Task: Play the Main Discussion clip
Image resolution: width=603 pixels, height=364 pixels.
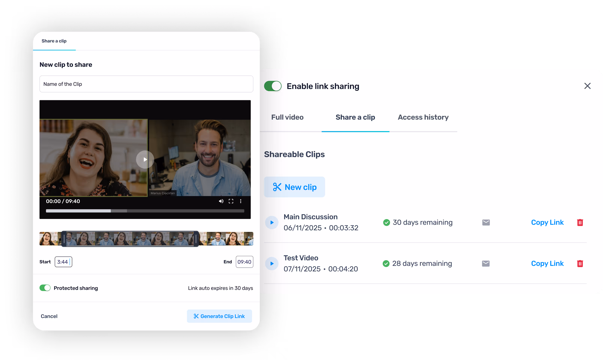Action: point(272,222)
